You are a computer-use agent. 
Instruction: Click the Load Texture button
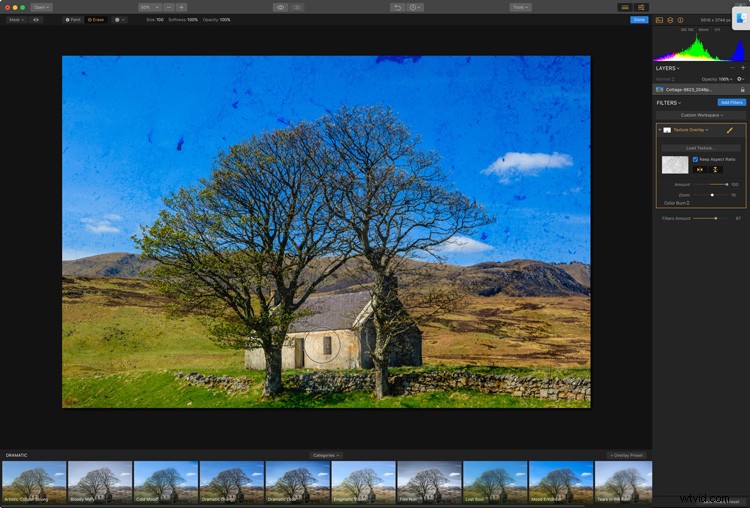pos(700,148)
